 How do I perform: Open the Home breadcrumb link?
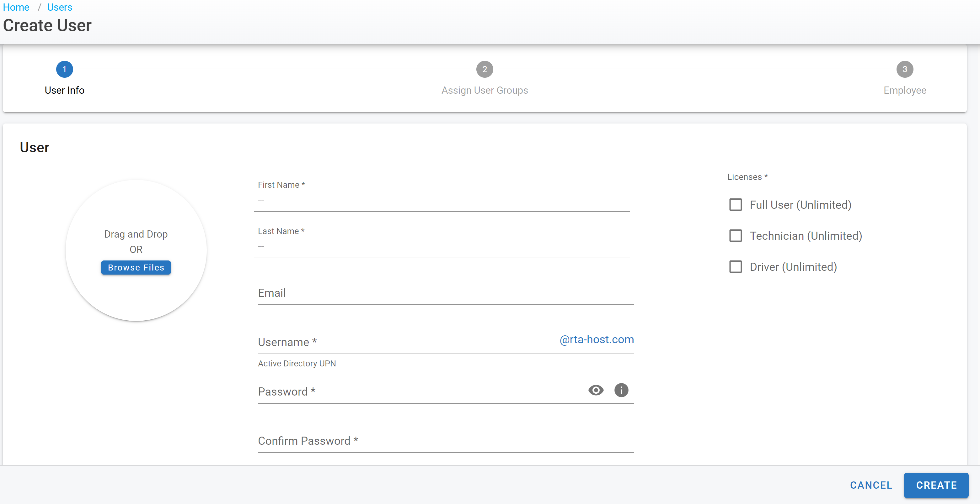[x=16, y=7]
